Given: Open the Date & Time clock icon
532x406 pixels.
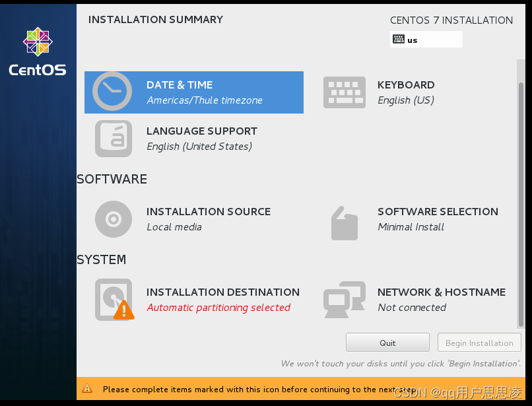Looking at the screenshot, I should pos(113,92).
